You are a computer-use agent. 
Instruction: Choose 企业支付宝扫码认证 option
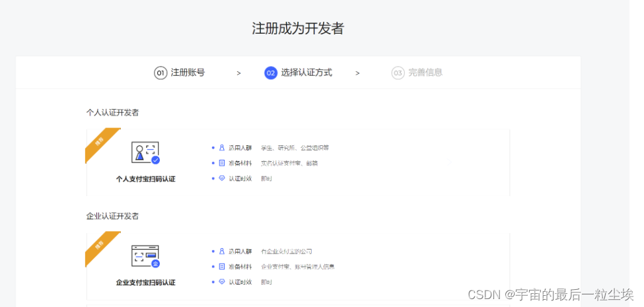pyautogui.click(x=145, y=283)
